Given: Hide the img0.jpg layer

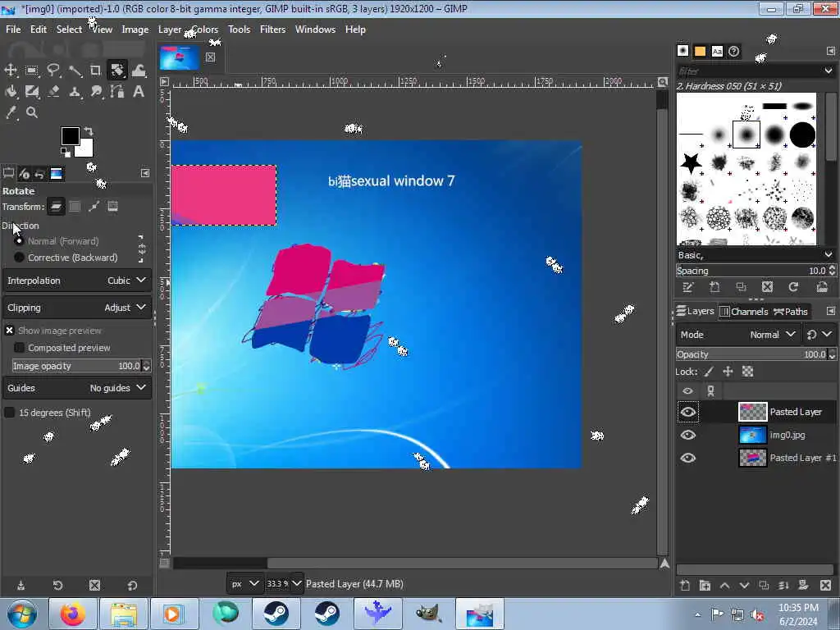Looking at the screenshot, I should click(688, 435).
